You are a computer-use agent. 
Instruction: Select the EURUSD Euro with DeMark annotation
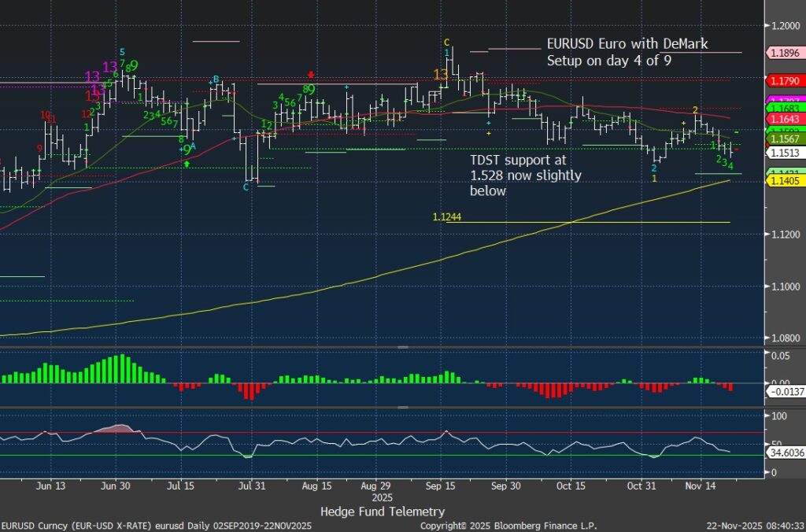(x=627, y=52)
